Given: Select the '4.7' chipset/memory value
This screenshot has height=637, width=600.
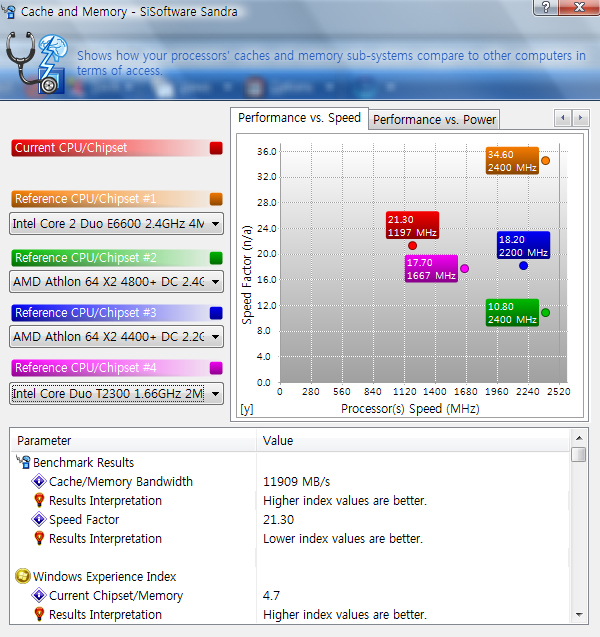Looking at the screenshot, I should tap(271, 596).
